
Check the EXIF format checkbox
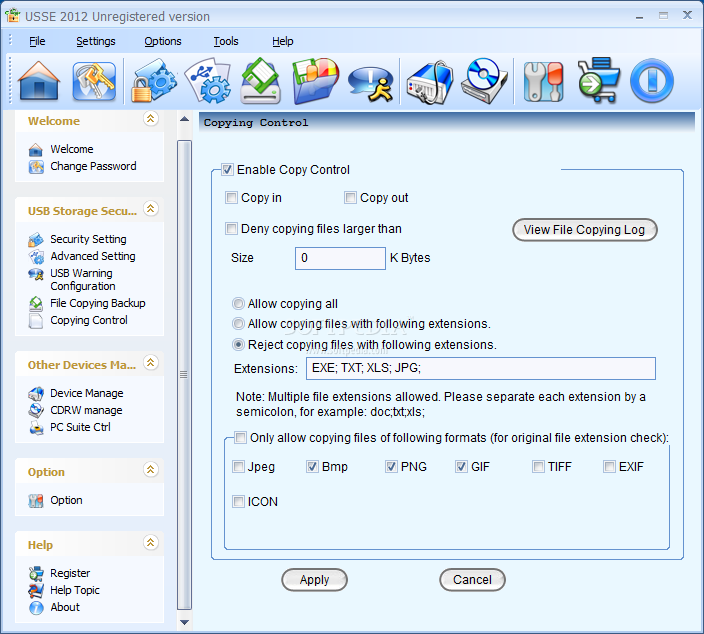pos(609,467)
